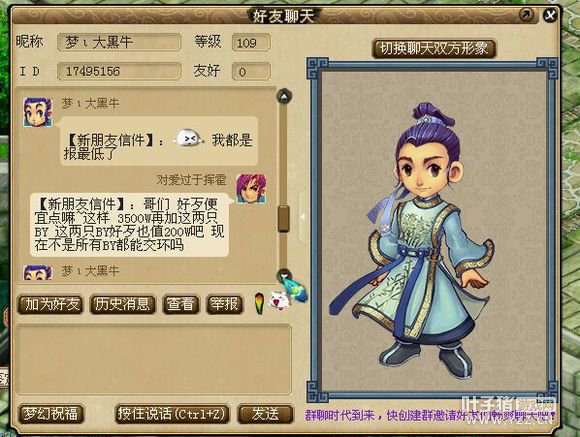Click the scroll up arrow in chat
This screenshot has width=580, height=437.
[284, 97]
